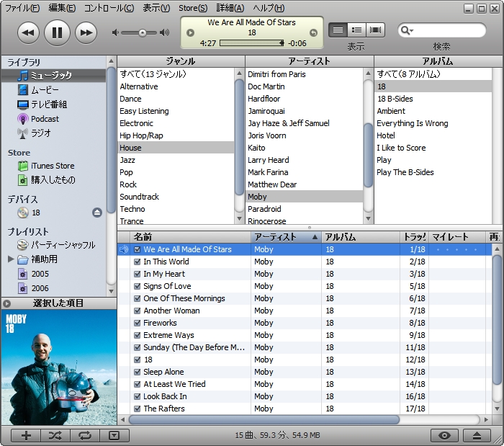
Task: Sort by アーティスト column header
Action: point(286,237)
